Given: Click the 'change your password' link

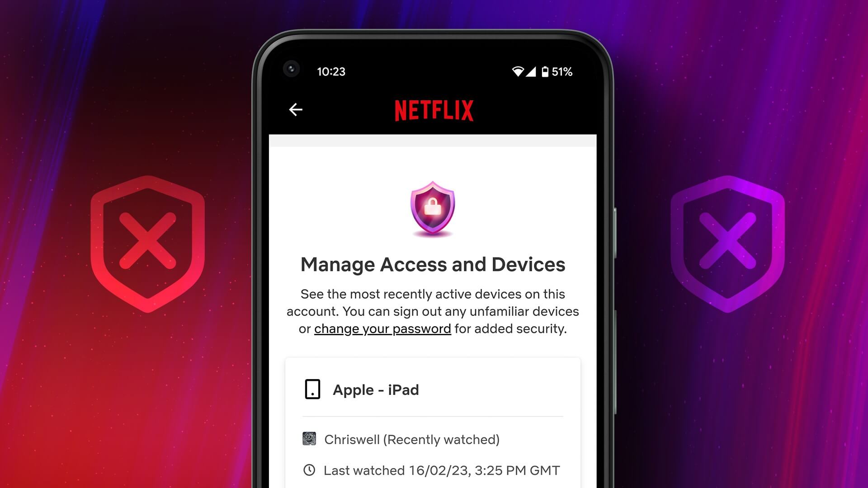Looking at the screenshot, I should [x=382, y=328].
